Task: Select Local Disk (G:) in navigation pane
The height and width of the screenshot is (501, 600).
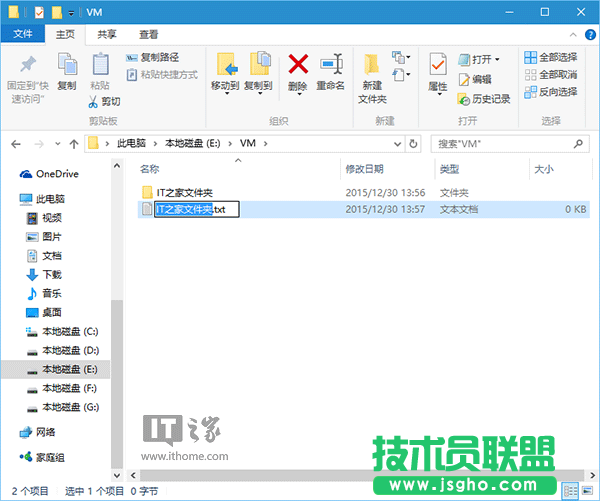Action: 63,407
